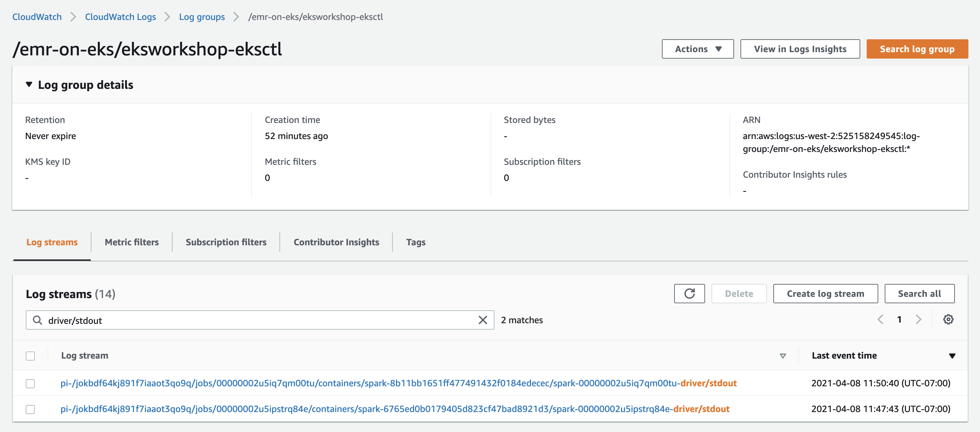This screenshot has width=980, height=432.
Task: Click the ARN value text
Action: click(x=831, y=142)
